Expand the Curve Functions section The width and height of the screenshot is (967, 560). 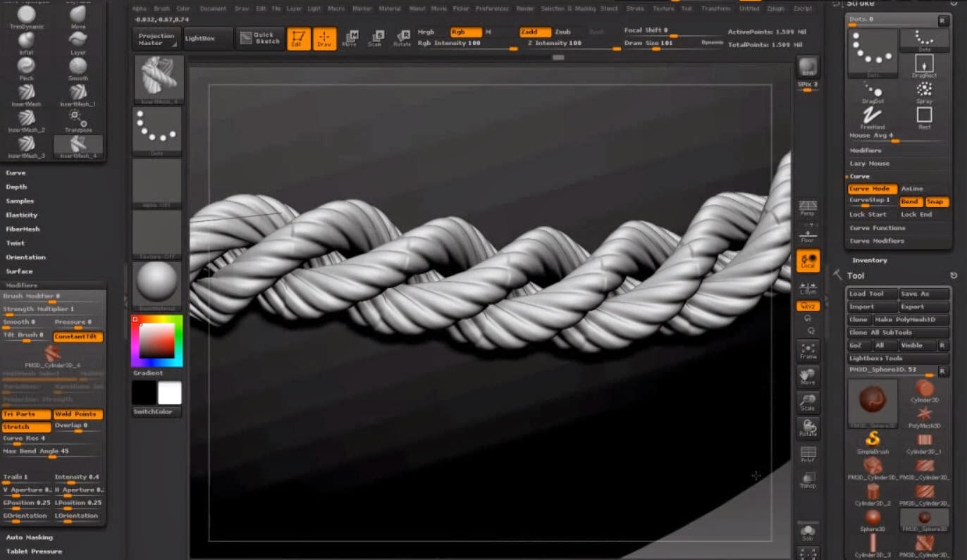coord(877,228)
